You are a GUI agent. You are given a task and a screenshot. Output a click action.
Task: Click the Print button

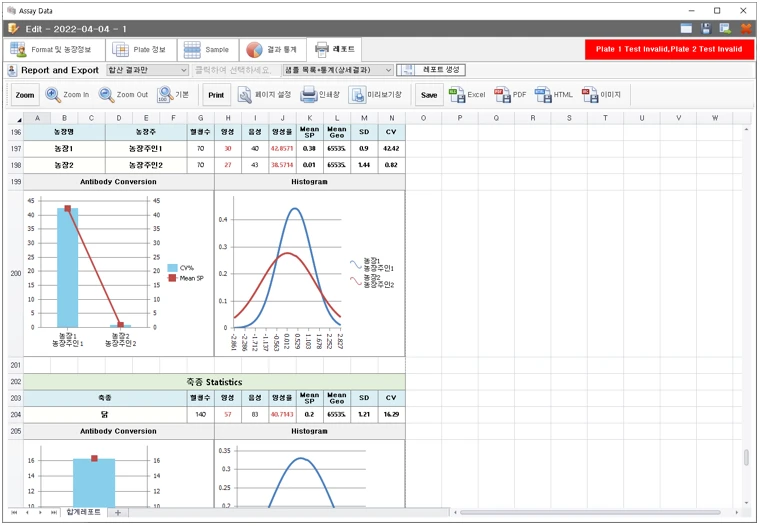tap(216, 95)
